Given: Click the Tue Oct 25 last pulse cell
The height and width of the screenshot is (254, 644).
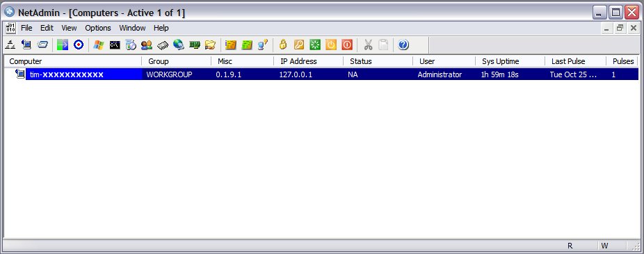Looking at the screenshot, I should click(573, 74).
